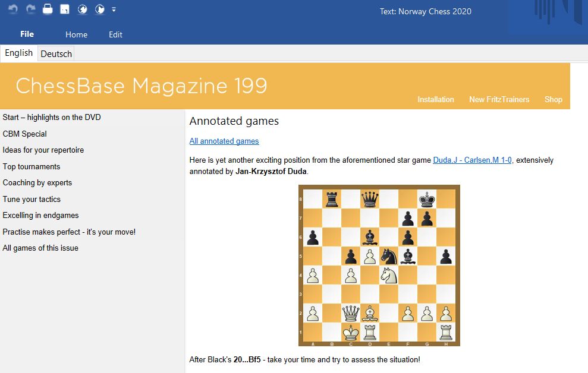
Task: Click the chess position diagram
Action: (379, 265)
